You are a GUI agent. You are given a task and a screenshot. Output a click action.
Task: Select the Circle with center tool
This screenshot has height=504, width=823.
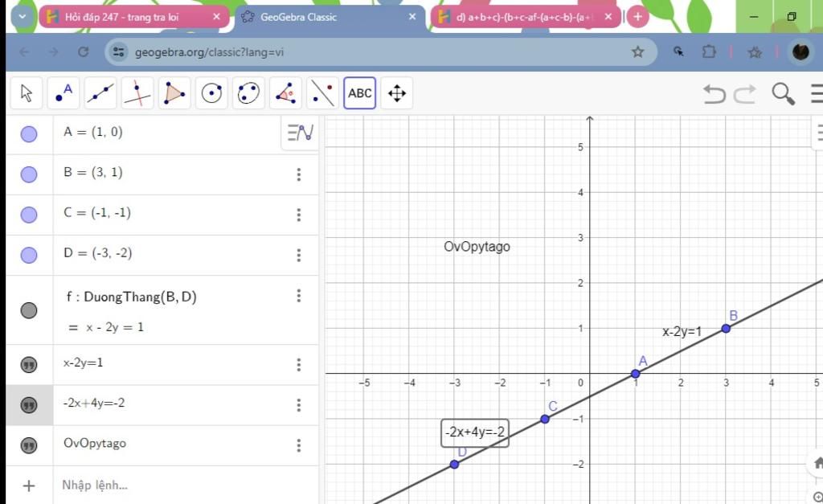coord(211,93)
